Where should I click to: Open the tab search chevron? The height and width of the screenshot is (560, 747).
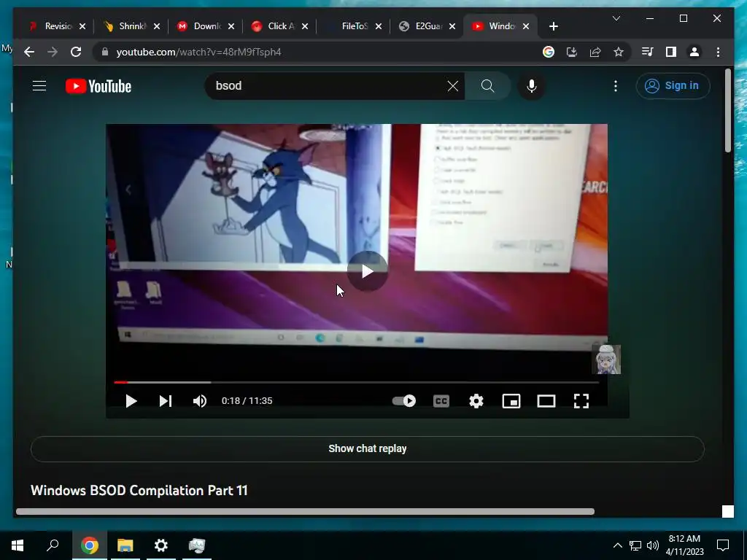coord(616,18)
